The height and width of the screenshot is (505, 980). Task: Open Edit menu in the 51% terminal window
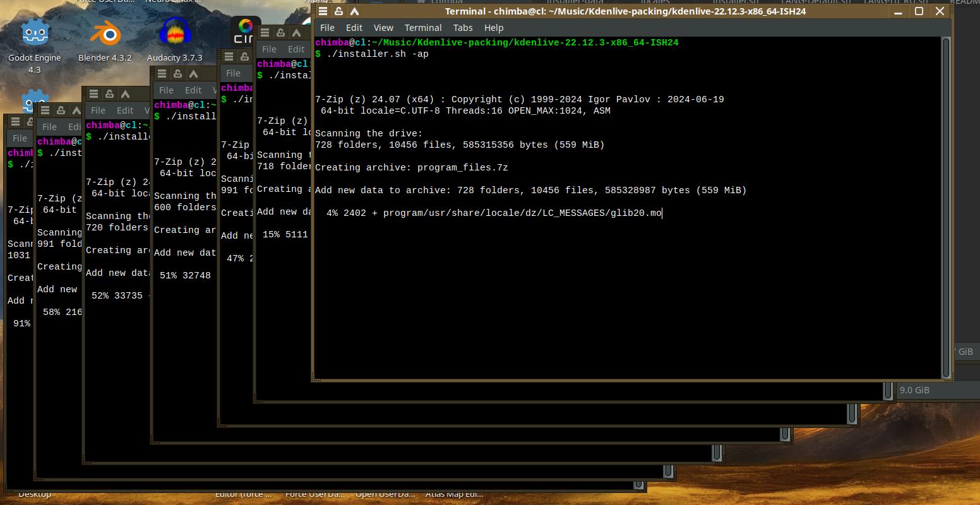(x=193, y=90)
